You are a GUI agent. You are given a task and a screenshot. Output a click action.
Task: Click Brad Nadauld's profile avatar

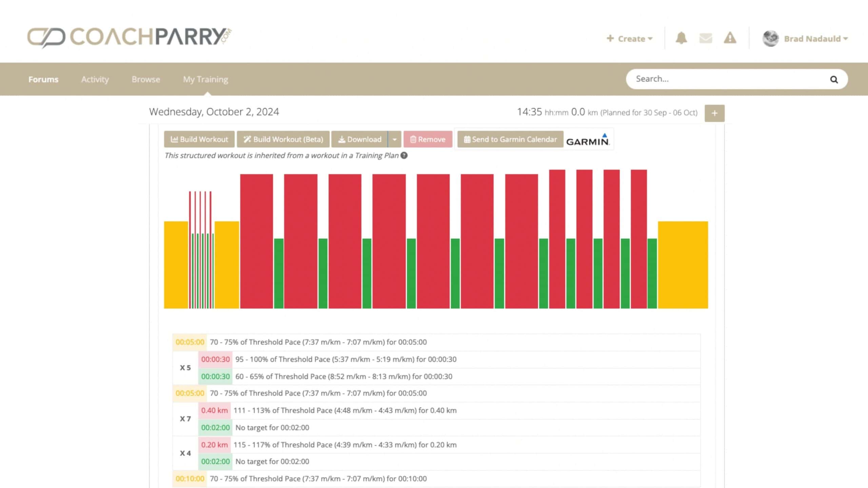[x=770, y=39]
